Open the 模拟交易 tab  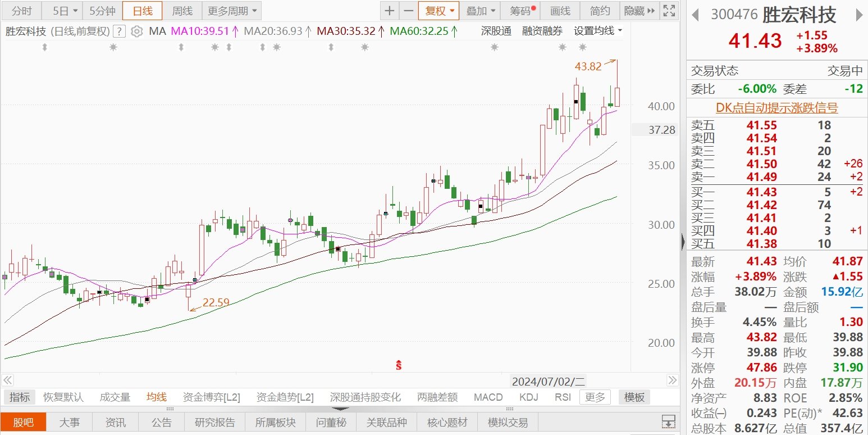pyautogui.click(x=508, y=422)
